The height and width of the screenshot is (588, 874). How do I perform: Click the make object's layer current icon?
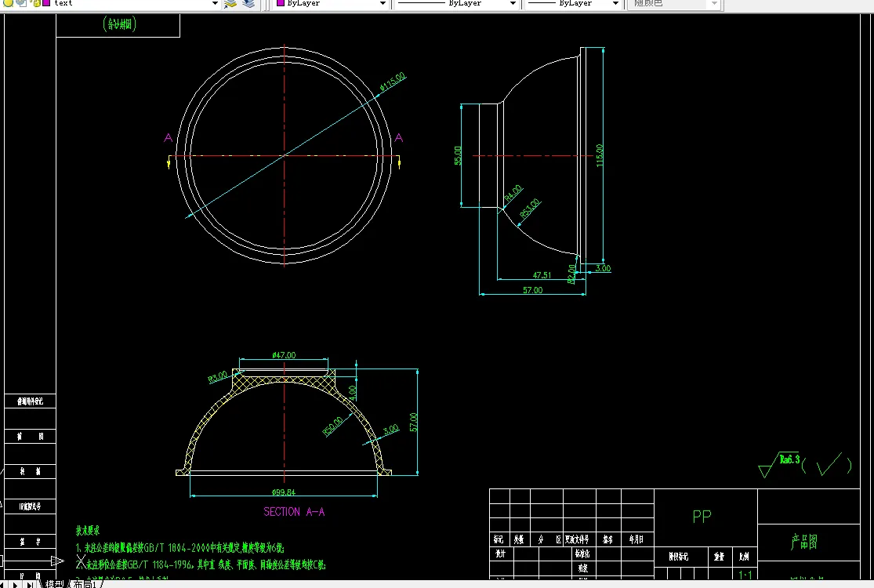point(230,3)
